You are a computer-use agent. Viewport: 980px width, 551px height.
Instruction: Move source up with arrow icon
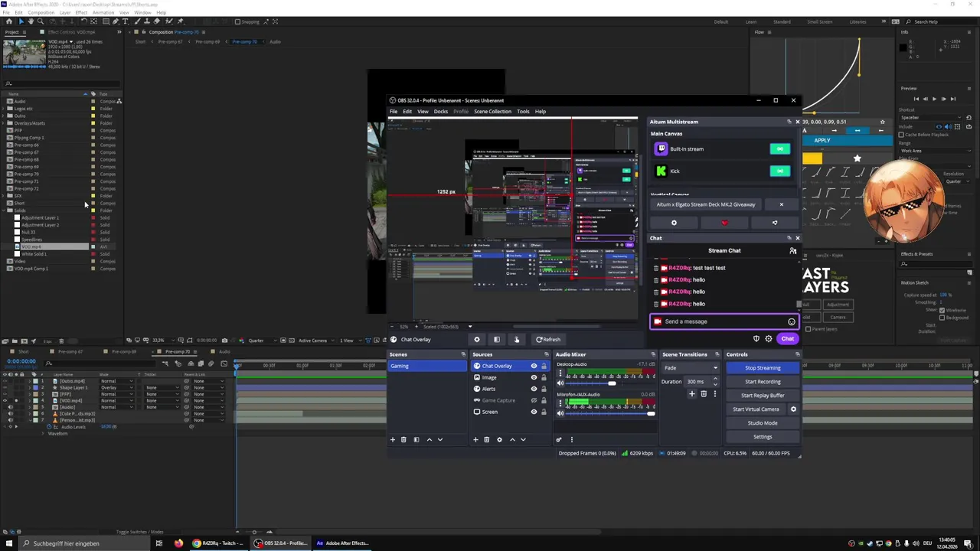[x=512, y=439]
